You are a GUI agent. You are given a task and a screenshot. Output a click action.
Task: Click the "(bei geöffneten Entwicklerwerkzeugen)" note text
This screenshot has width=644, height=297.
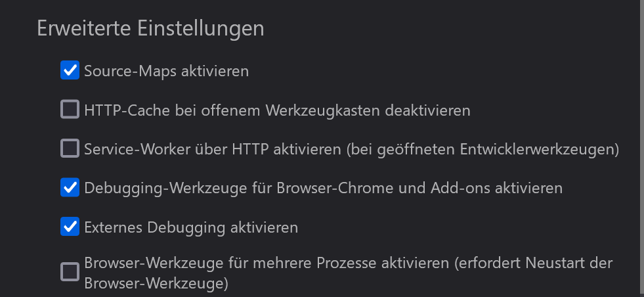point(483,150)
